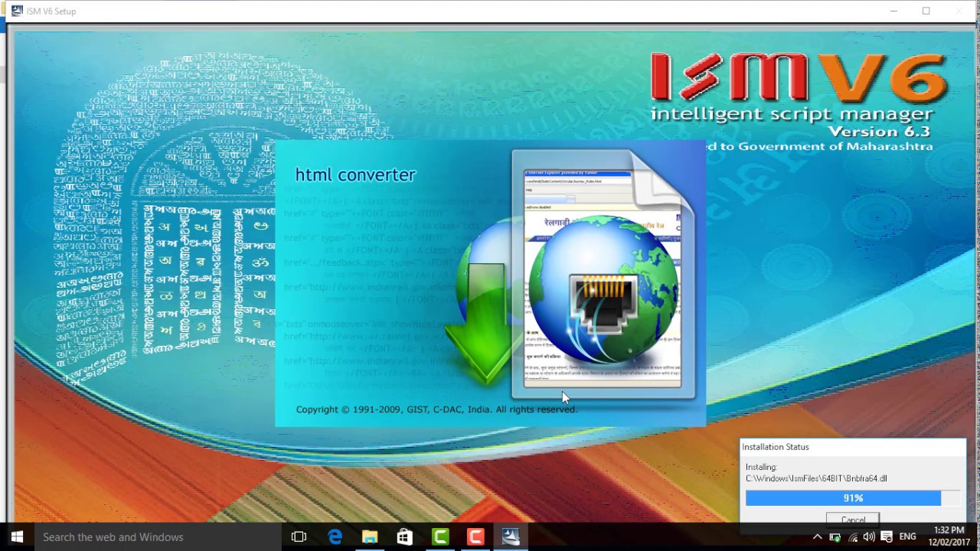980x551 pixels.
Task: Click the Installation Status dialog title
Action: click(775, 447)
